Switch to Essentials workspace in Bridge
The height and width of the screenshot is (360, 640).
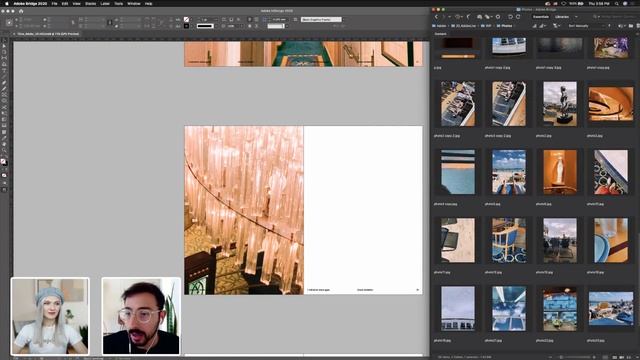pos(541,17)
